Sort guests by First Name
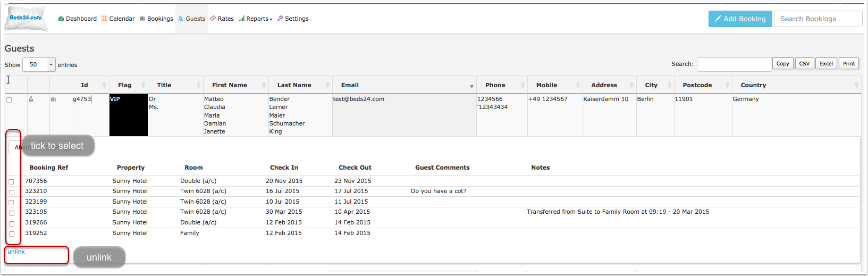Viewport: 868px width, 276px height. coord(235,85)
